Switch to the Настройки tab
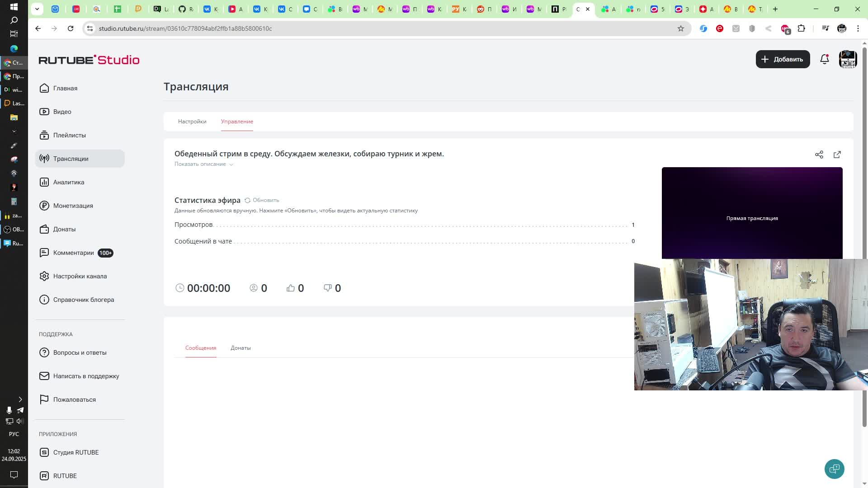The height and width of the screenshot is (488, 868). 192,122
